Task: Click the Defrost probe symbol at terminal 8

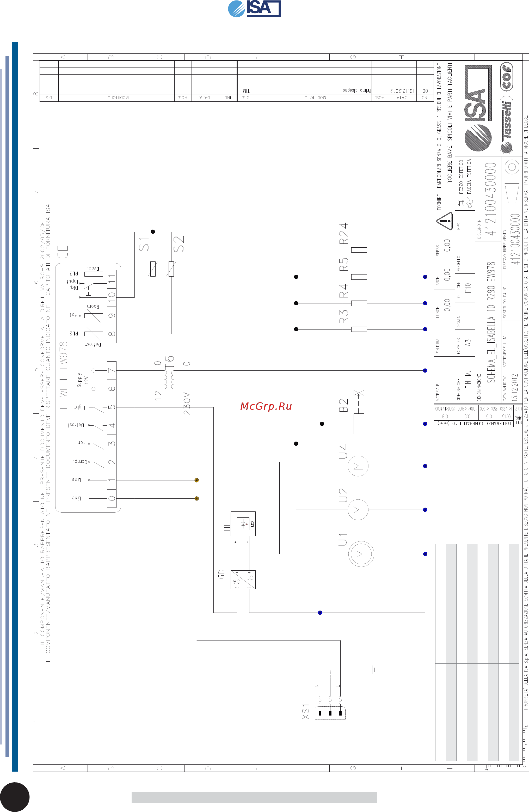Action: pos(94,334)
